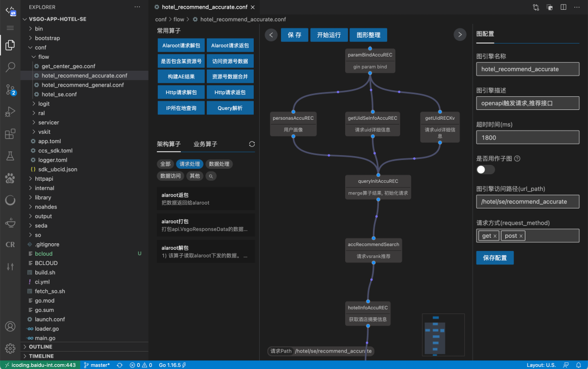588x369 pixels.
Task: Click the 开始运行 button
Action: (329, 35)
